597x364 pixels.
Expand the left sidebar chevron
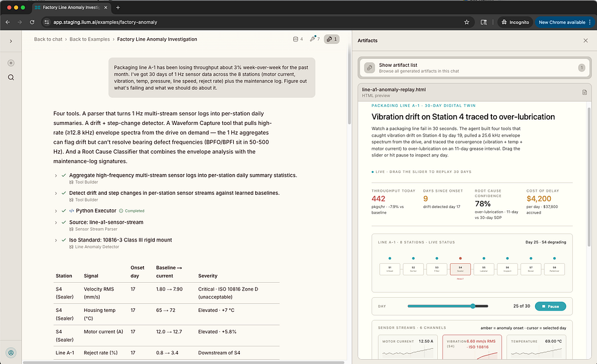pos(11,41)
